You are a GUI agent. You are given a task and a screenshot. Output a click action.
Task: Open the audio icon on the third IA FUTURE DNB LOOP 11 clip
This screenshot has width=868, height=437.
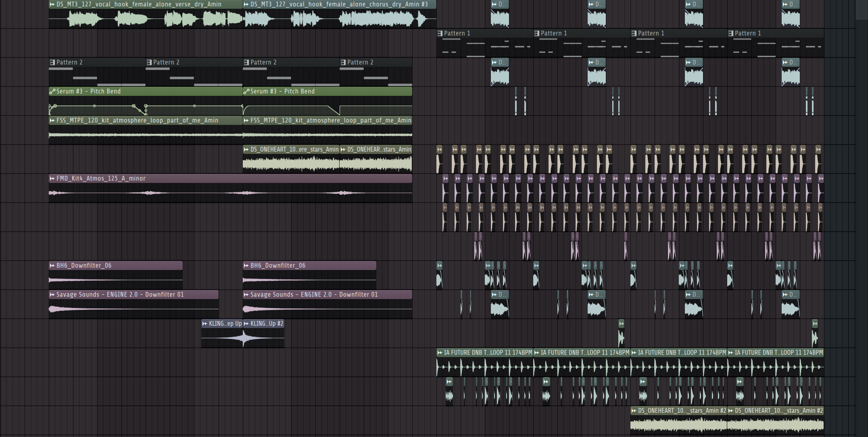coord(634,353)
